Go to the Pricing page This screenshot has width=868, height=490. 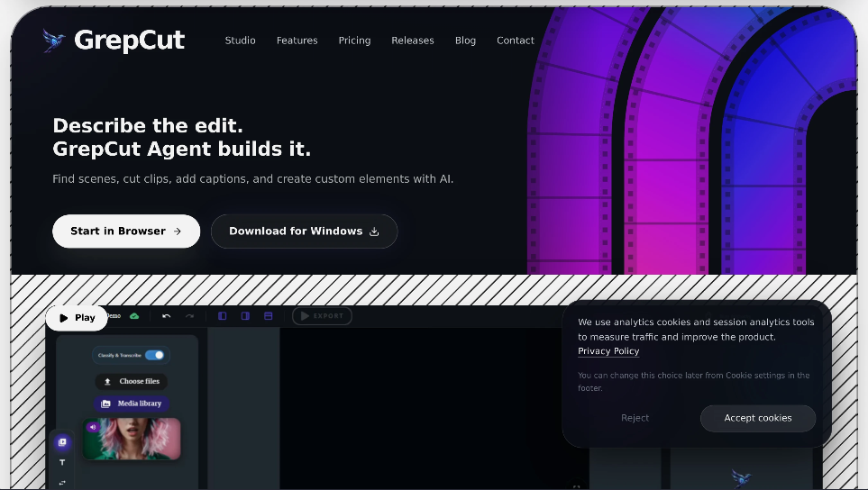(x=354, y=41)
